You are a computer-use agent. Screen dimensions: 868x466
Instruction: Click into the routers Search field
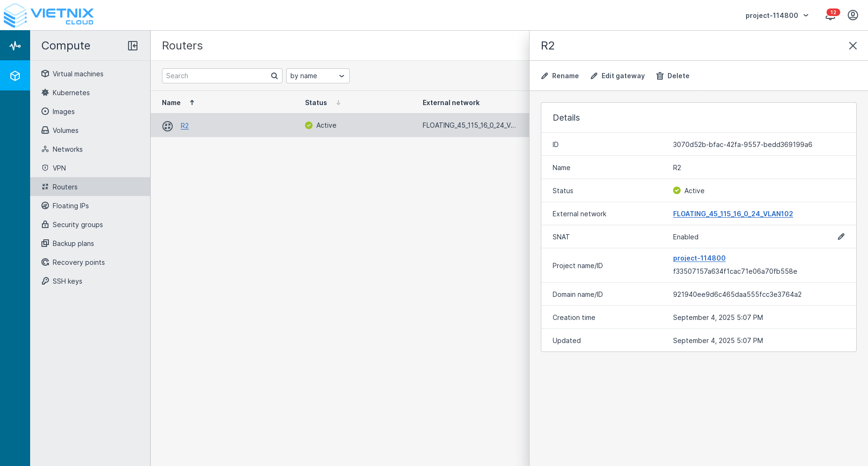click(217, 76)
